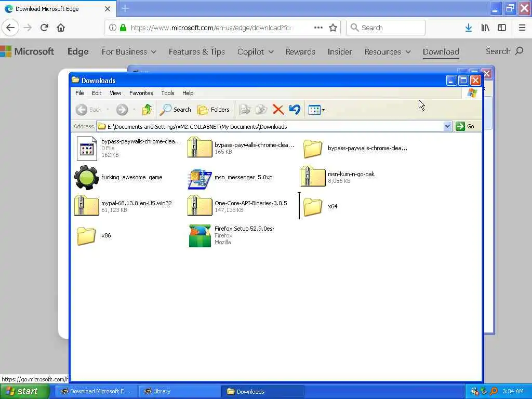
Task: Open the Edit menu
Action: (x=97, y=93)
